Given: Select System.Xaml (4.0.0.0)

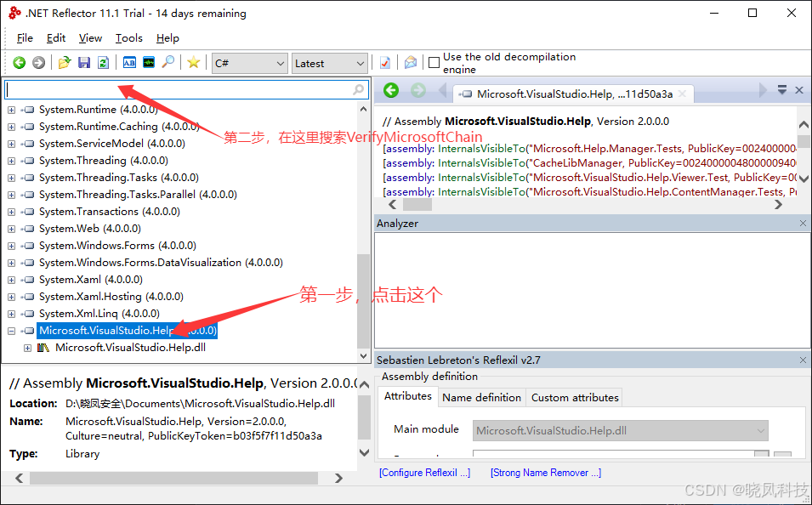Looking at the screenshot, I should tap(91, 281).
